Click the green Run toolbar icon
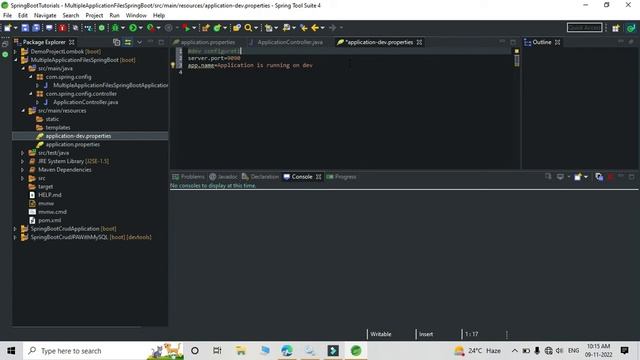 click(133, 28)
